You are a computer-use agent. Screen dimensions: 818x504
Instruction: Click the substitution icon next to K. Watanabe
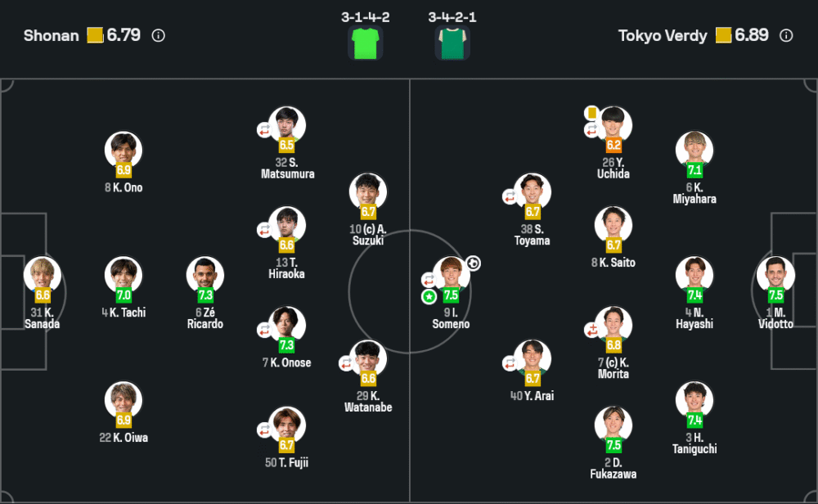(x=346, y=362)
